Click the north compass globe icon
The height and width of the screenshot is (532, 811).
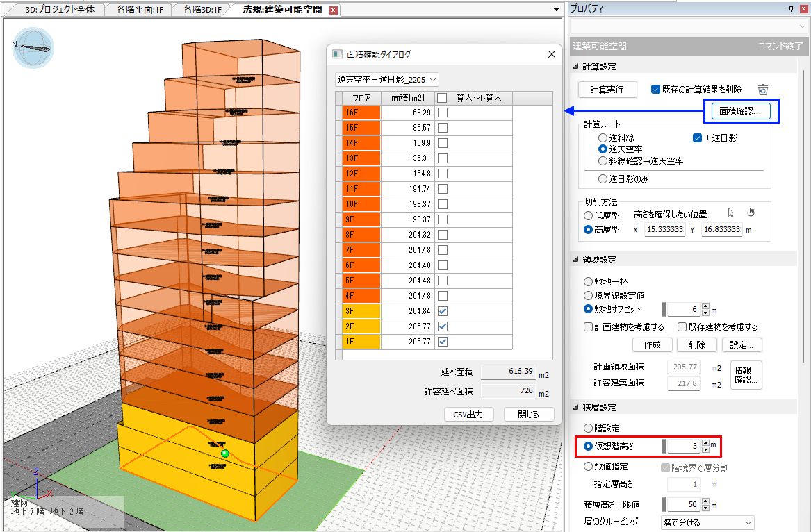(33, 48)
